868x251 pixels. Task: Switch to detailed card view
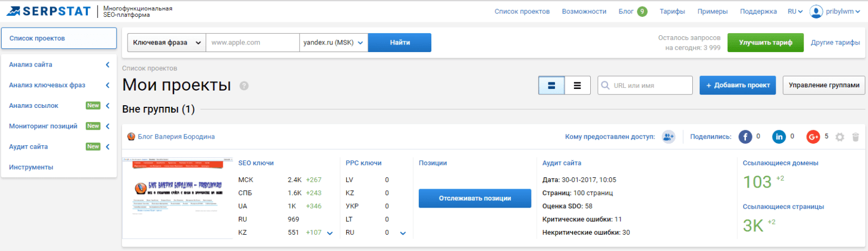pyautogui.click(x=551, y=86)
